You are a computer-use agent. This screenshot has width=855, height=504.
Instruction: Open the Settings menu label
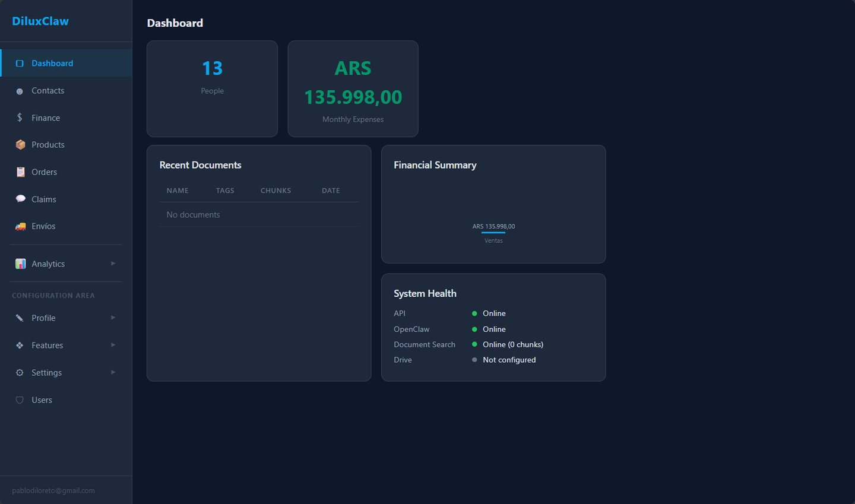46,373
